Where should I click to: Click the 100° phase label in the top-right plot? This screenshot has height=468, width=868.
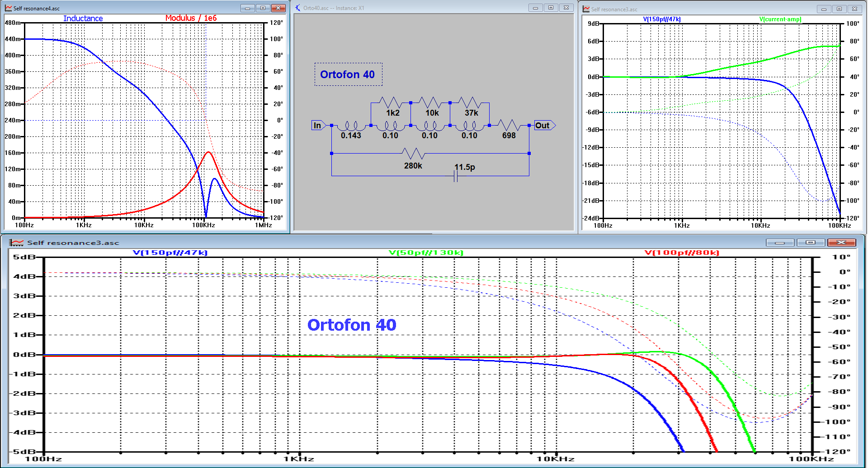click(x=853, y=23)
